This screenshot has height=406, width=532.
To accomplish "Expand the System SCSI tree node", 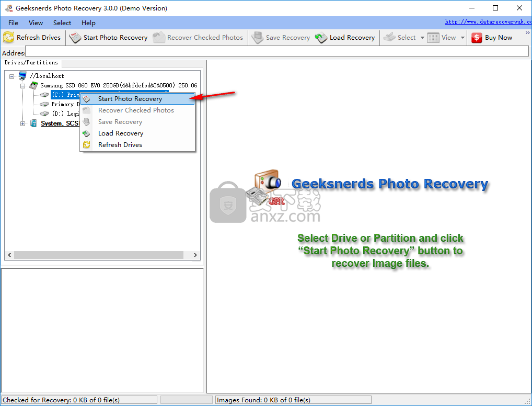I will click(22, 123).
